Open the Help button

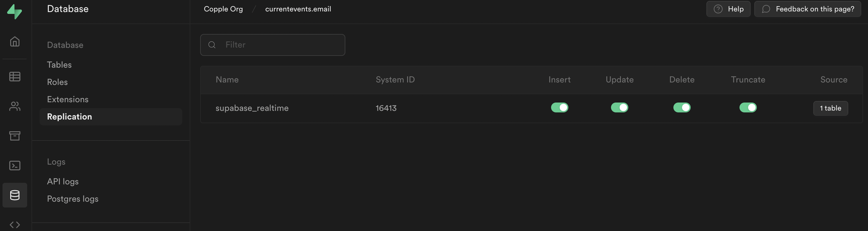point(728,9)
